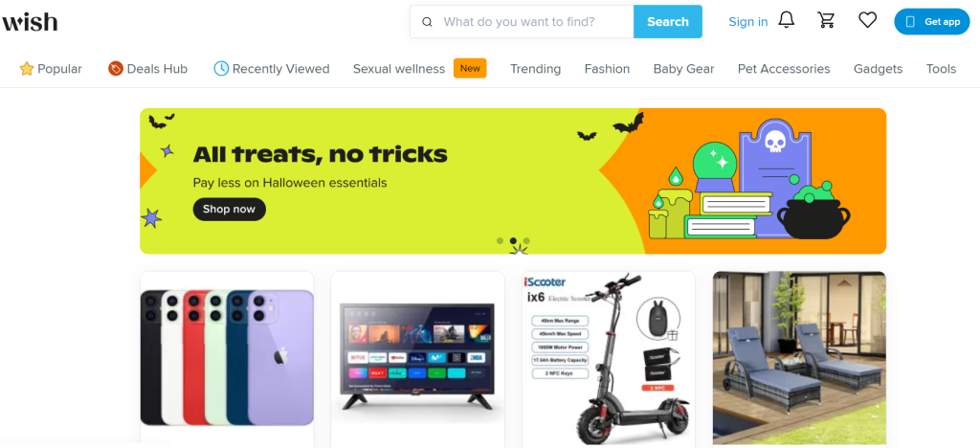Viewport: 980px width, 448px height.
Task: Open the iScooter ix6 product thumbnail
Action: pyautogui.click(x=608, y=359)
